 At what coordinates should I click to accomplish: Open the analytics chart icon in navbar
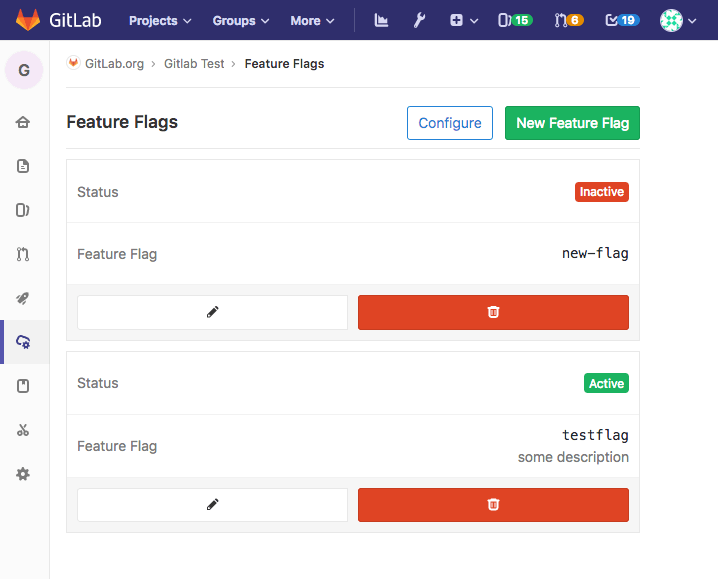[x=381, y=20]
